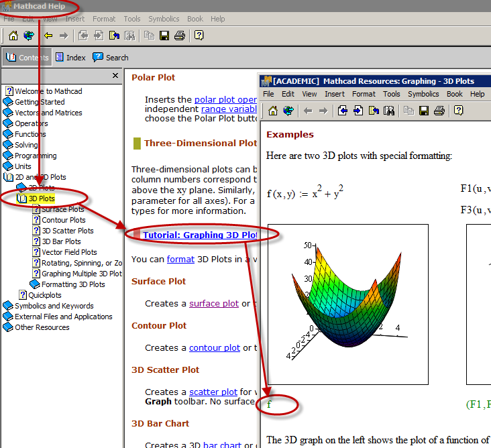Open Tutorial: Graphing 3D Plots link

coord(200,235)
